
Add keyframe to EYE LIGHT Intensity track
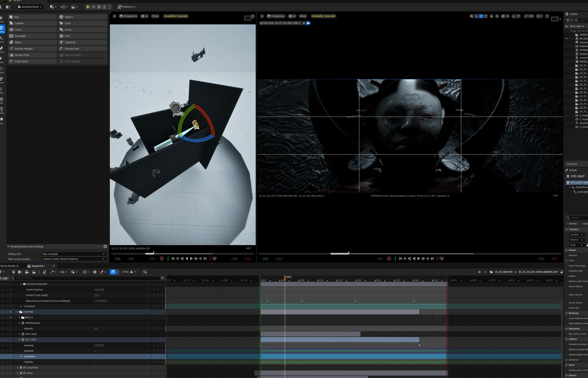pyautogui.click(x=158, y=345)
